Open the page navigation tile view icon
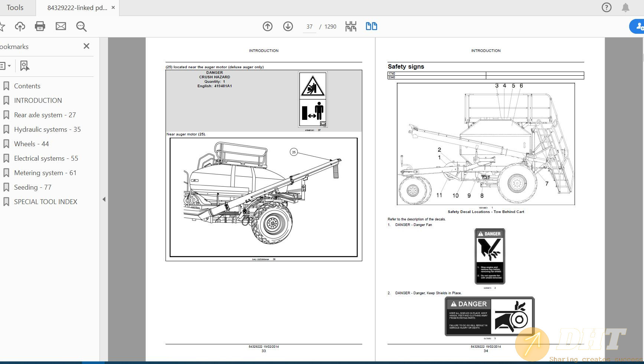644x364 pixels. 350,26
